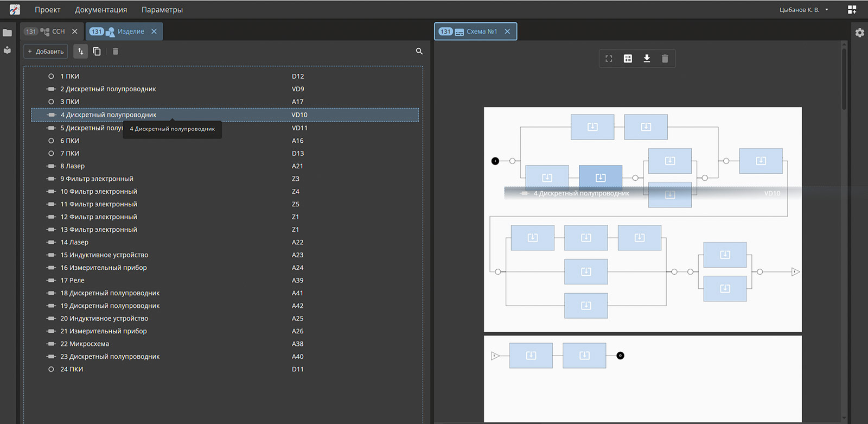Click the copy icon in list toolbar
Viewport: 868px width, 424px height.
pyautogui.click(x=97, y=51)
